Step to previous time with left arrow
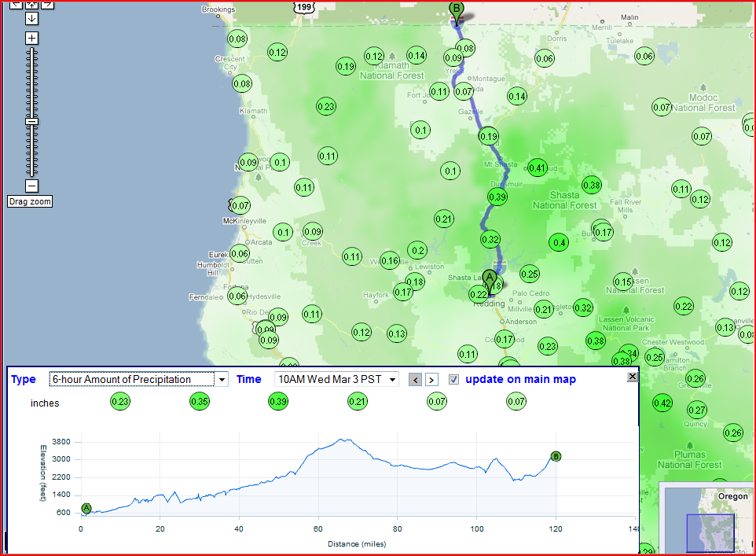 416,380
